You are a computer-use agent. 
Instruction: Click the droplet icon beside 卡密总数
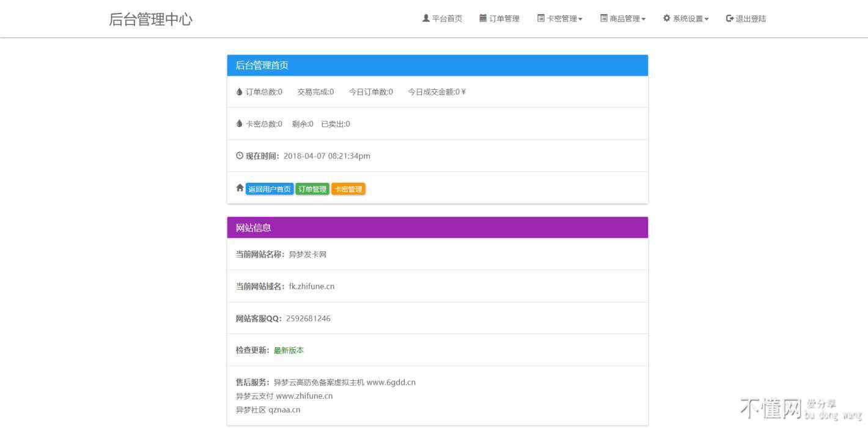(240, 124)
